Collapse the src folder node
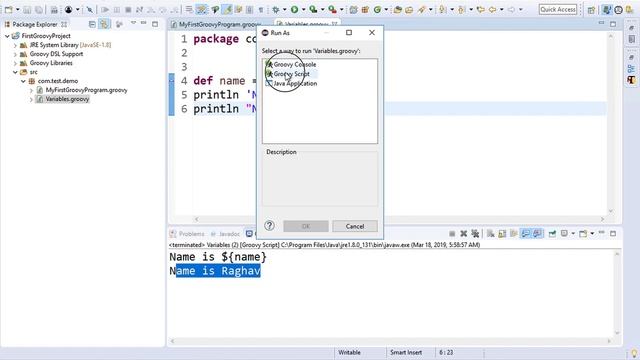Viewport: 640px width, 360px height. tap(15, 72)
